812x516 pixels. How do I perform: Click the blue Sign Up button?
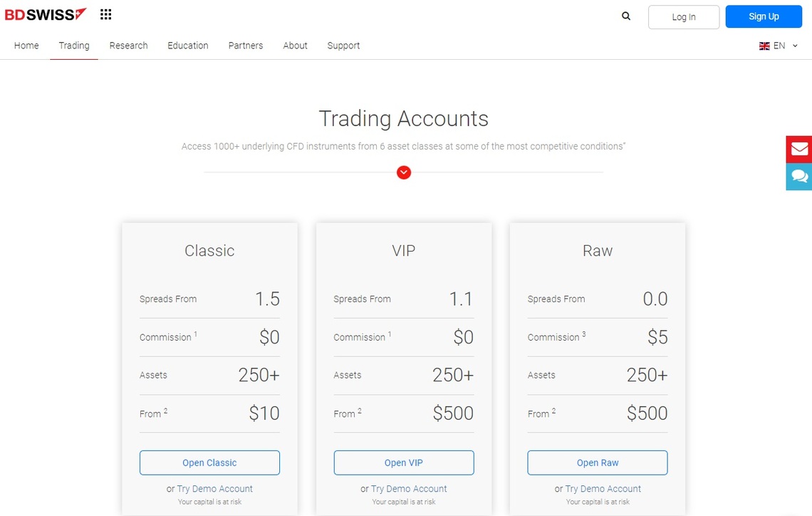764,16
